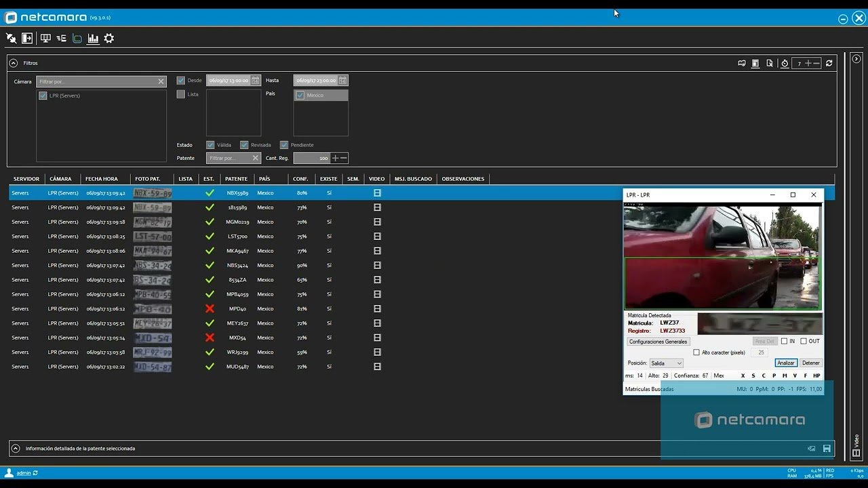Open the list-tree view toolbar icon

(x=62, y=39)
